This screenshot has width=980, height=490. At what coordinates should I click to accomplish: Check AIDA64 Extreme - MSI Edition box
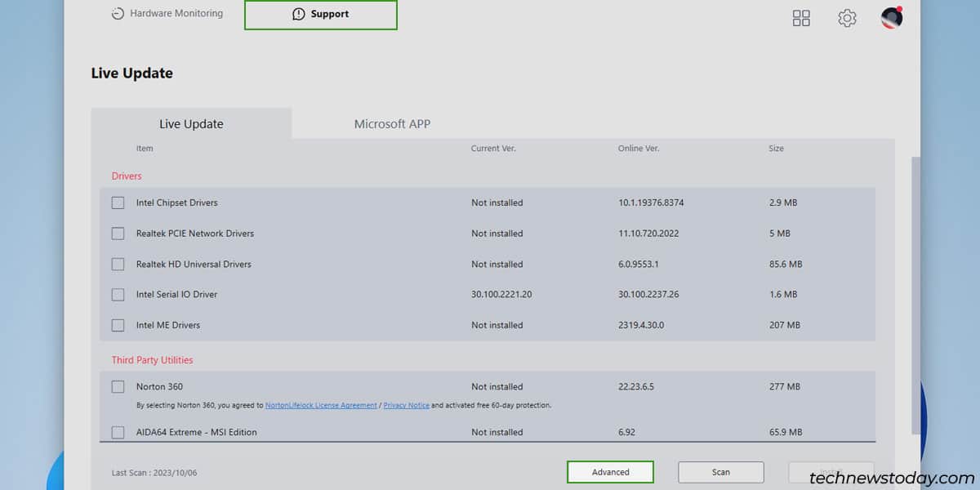click(118, 432)
